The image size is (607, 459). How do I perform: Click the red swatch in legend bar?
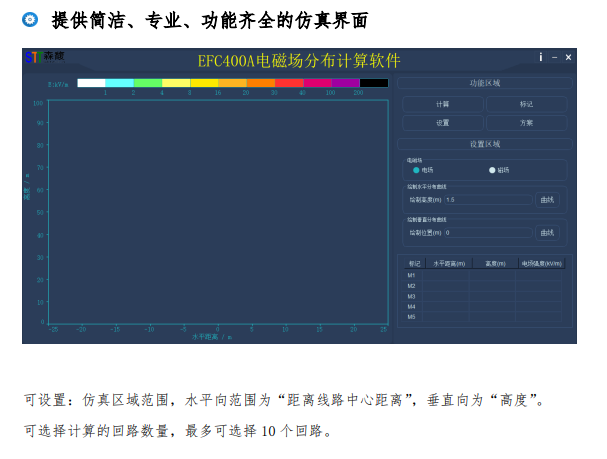click(x=289, y=83)
